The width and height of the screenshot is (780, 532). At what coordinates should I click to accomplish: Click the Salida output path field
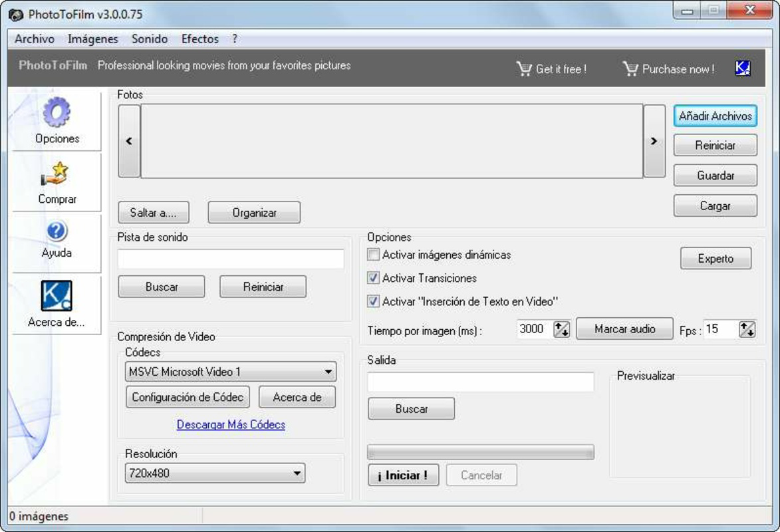point(481,382)
